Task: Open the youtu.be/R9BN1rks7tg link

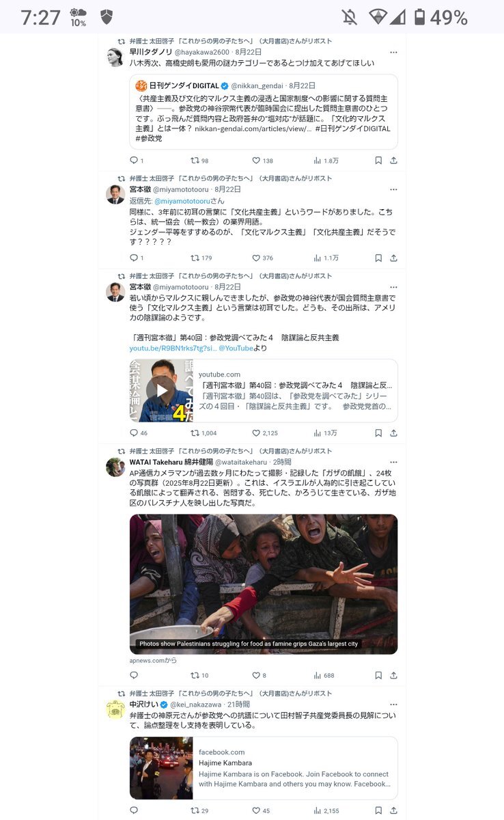Action: tap(173, 348)
